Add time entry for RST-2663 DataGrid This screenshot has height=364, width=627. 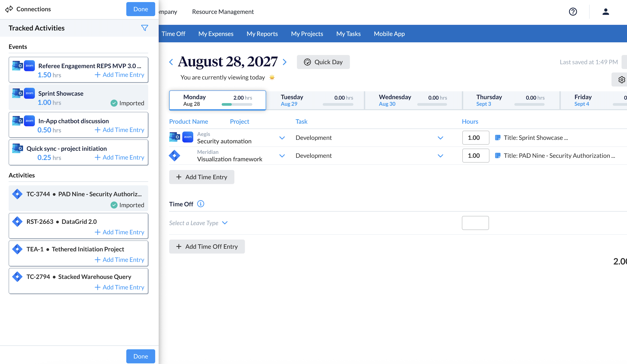(119, 232)
